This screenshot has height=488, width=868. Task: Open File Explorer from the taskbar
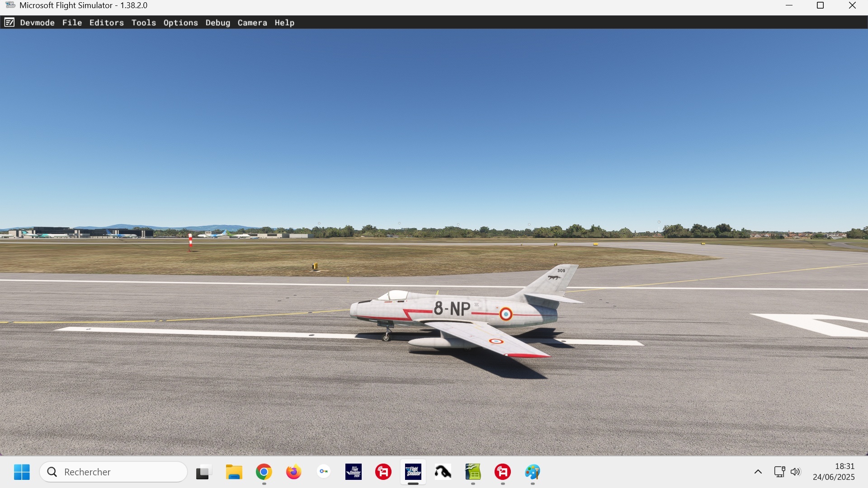click(x=234, y=472)
